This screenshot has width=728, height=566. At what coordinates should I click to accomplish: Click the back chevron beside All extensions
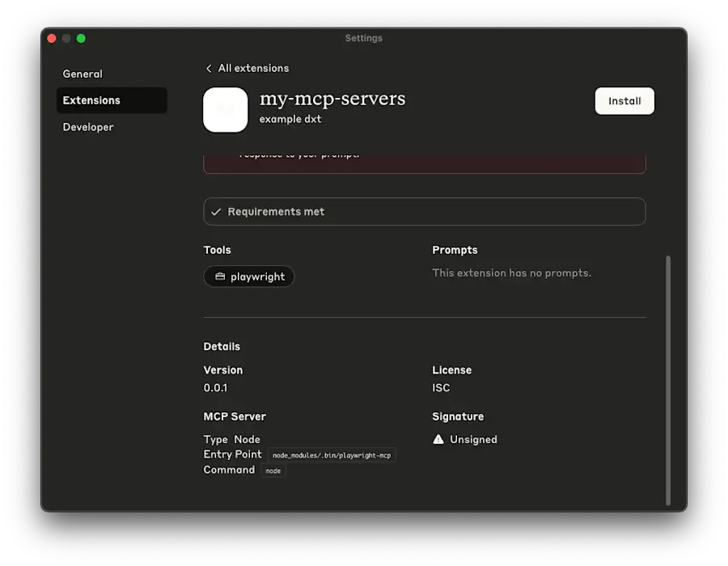pos(209,68)
